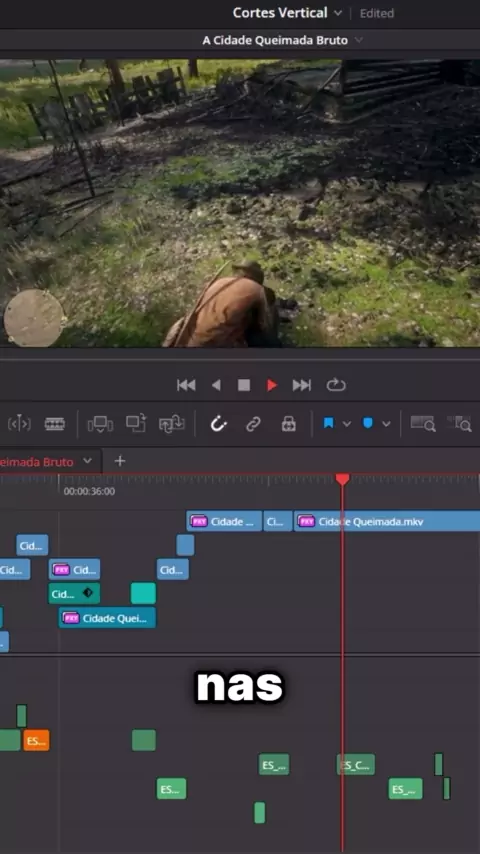Toggle timeline snapping magnet
Screen dimensions: 480x854
point(218,424)
